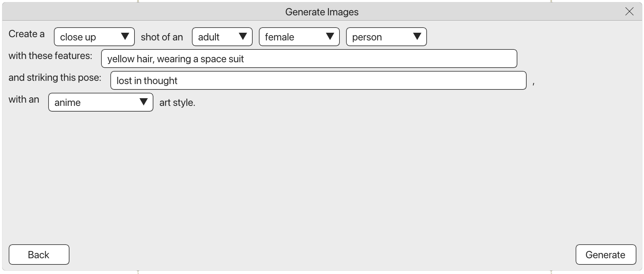The image size is (644, 274).
Task: Click the 'Generate Images' title bar text
Action: (x=322, y=12)
